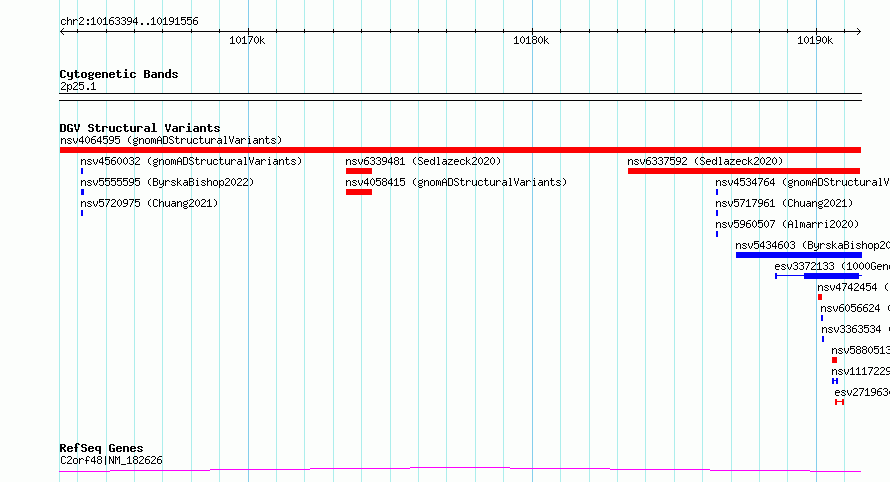Open variant nsv5434603 label

[x=812, y=245]
